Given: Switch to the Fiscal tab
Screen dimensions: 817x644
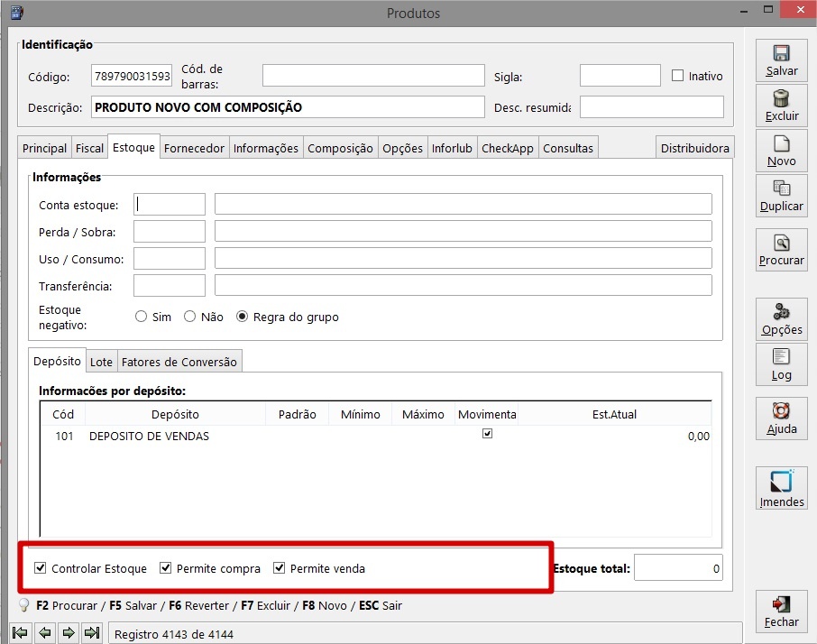Looking at the screenshot, I should tap(89, 148).
